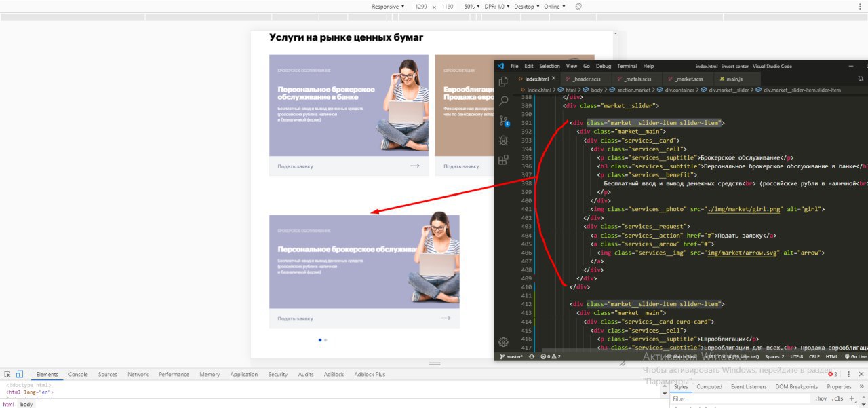The width and height of the screenshot is (868, 408).
Task: Switch to the Sources tab in DevTools
Action: point(107,374)
